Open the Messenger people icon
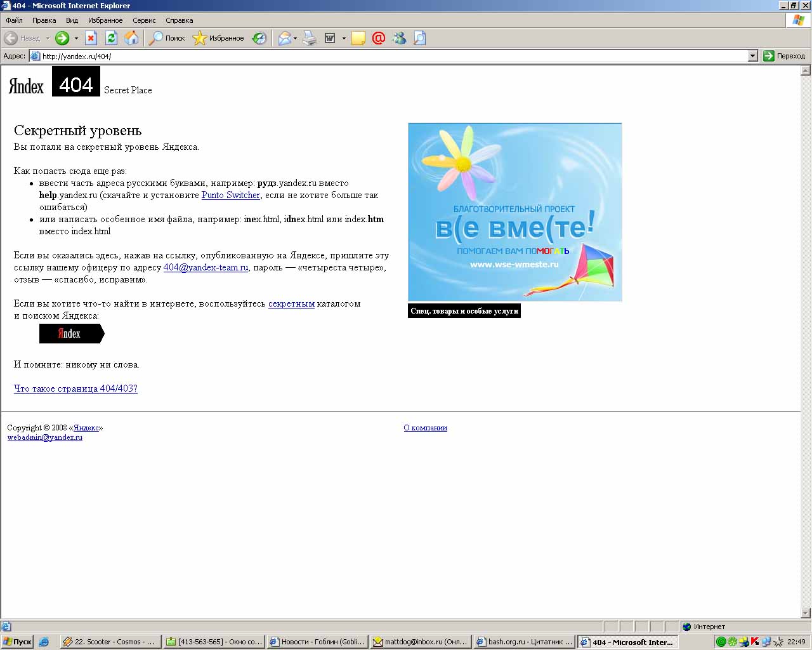This screenshot has width=812, height=650. 399,38
